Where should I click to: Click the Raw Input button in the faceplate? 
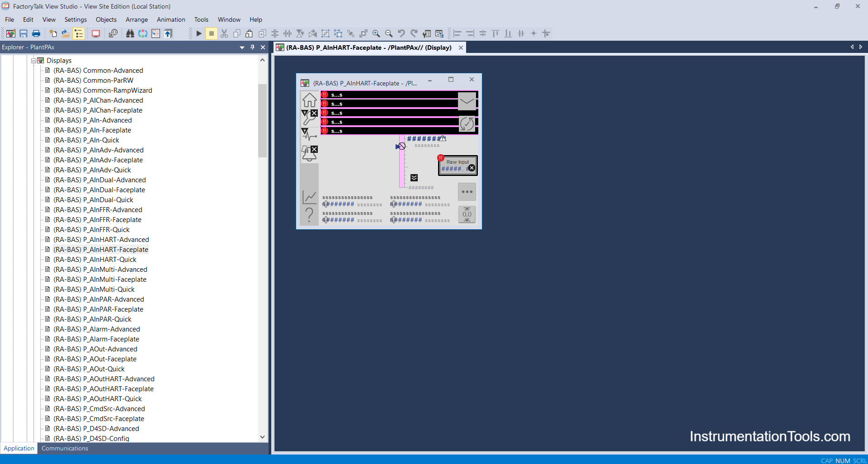458,166
